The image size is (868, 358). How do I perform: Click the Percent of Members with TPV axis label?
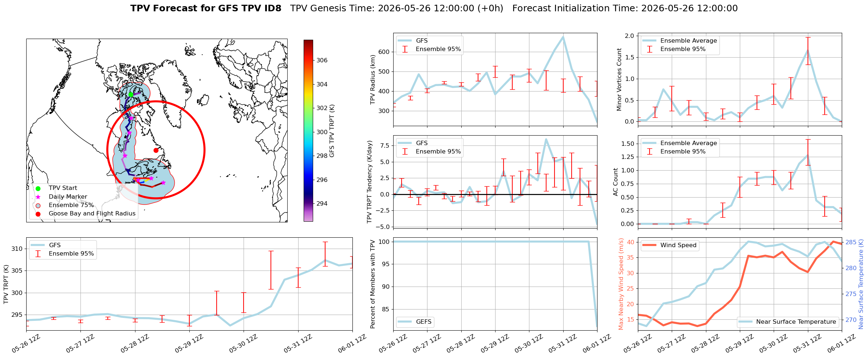click(372, 284)
